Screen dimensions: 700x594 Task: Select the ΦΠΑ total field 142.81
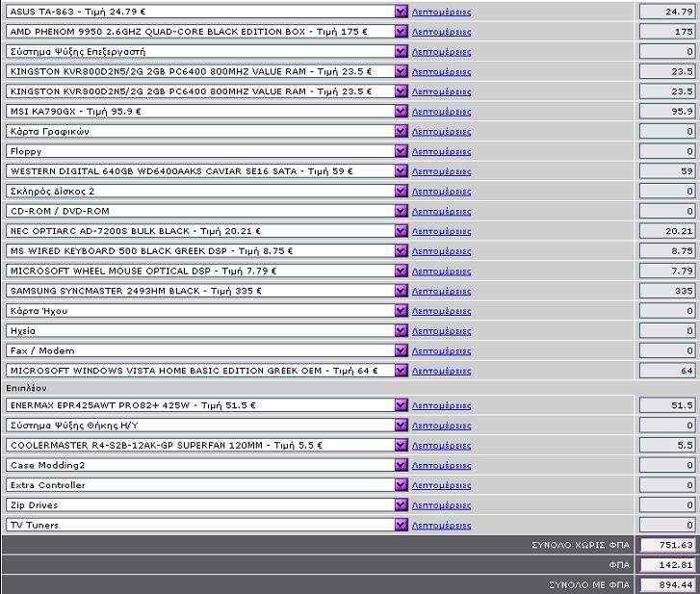coord(667,565)
